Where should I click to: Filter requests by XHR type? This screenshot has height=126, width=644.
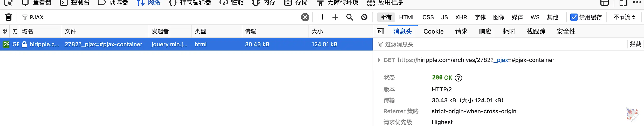(x=461, y=17)
